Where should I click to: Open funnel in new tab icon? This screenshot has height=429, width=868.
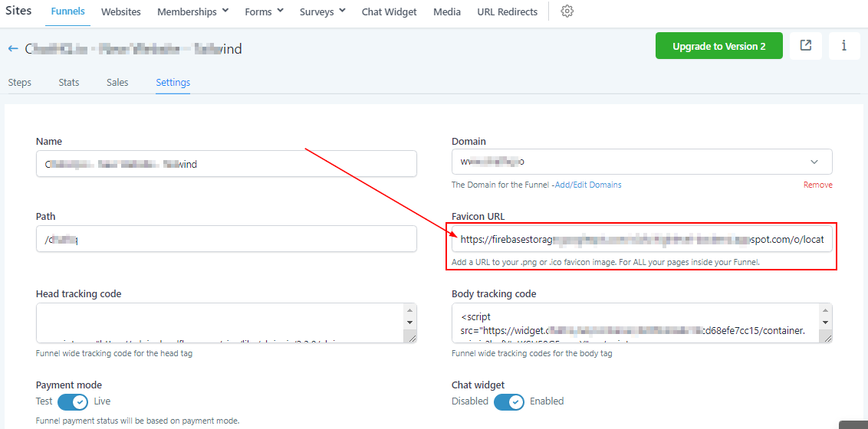(806, 46)
